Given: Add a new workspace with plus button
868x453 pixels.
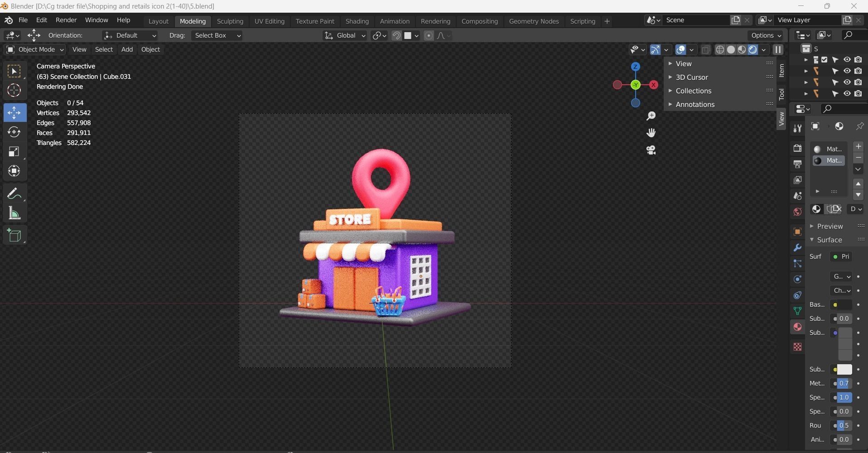Looking at the screenshot, I should (x=607, y=21).
